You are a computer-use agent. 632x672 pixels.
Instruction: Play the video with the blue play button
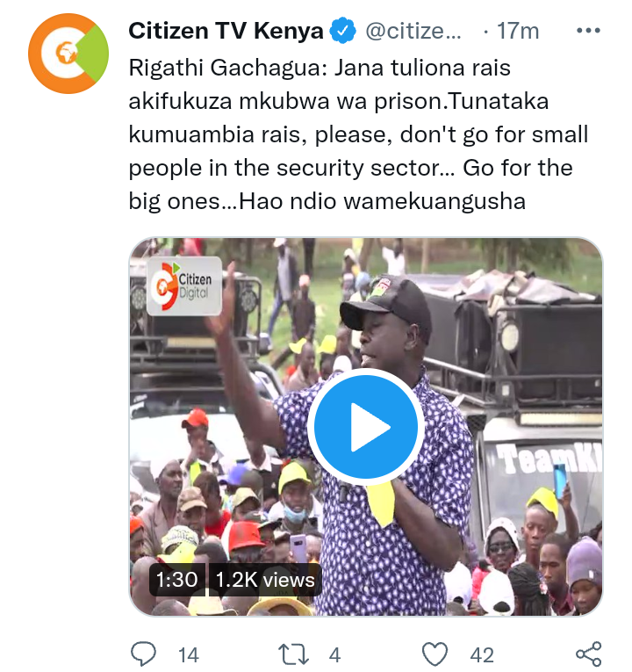point(366,427)
